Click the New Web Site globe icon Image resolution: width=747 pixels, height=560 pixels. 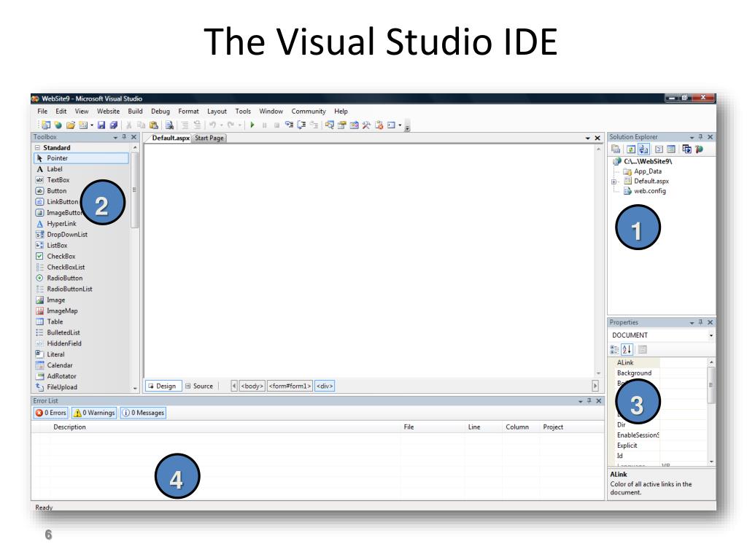(x=58, y=125)
